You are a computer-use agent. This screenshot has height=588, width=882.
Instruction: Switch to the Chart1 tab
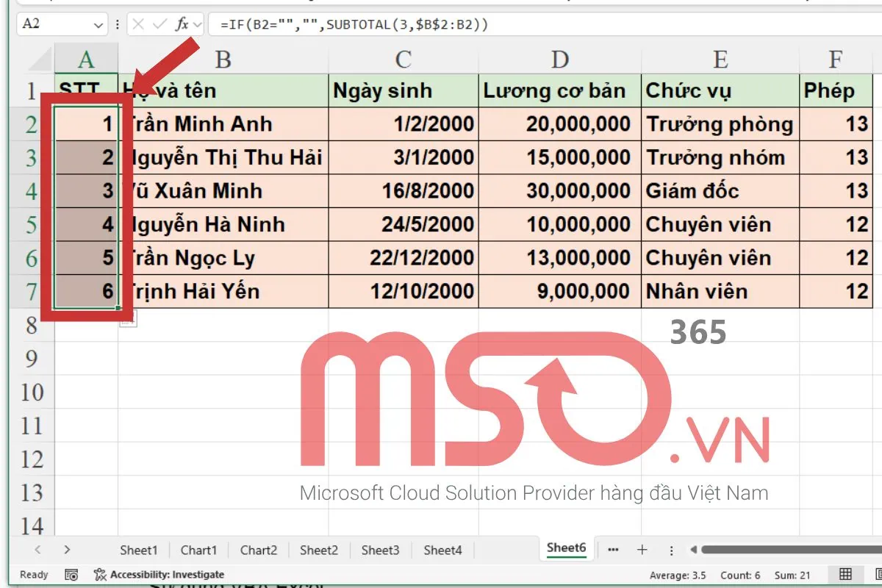(198, 550)
